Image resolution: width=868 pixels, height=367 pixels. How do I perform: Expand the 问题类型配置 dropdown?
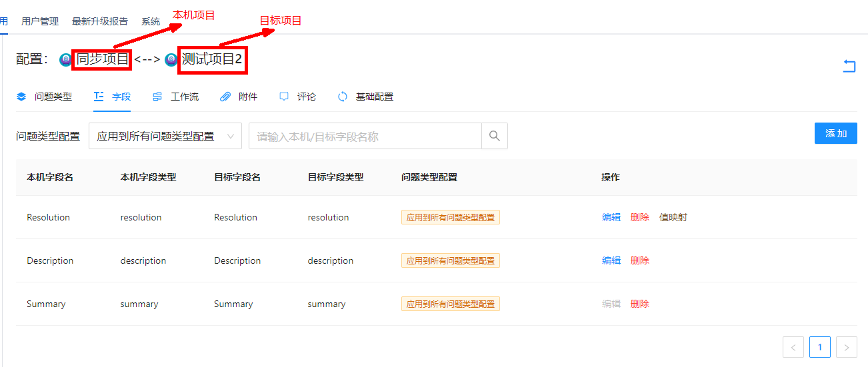pos(165,136)
